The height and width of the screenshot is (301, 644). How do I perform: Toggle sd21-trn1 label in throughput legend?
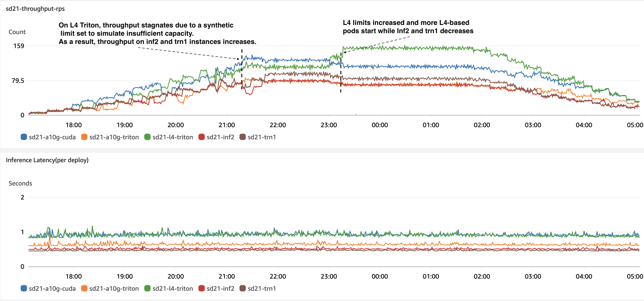(261, 137)
